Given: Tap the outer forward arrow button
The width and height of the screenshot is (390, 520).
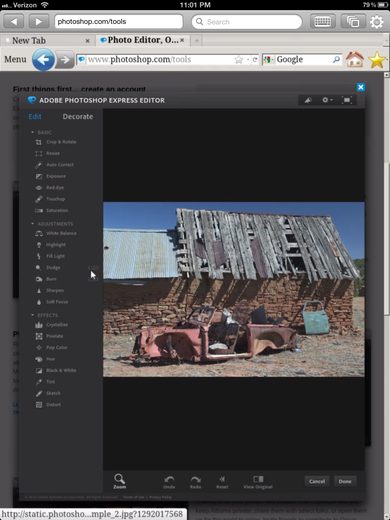Looking at the screenshot, I should click(39, 22).
